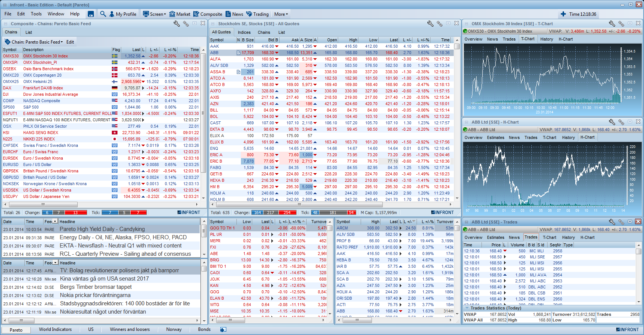Screen dimensions: 644x335
Task: Click the document icon in the ASSA B row
Action: tap(238, 72)
